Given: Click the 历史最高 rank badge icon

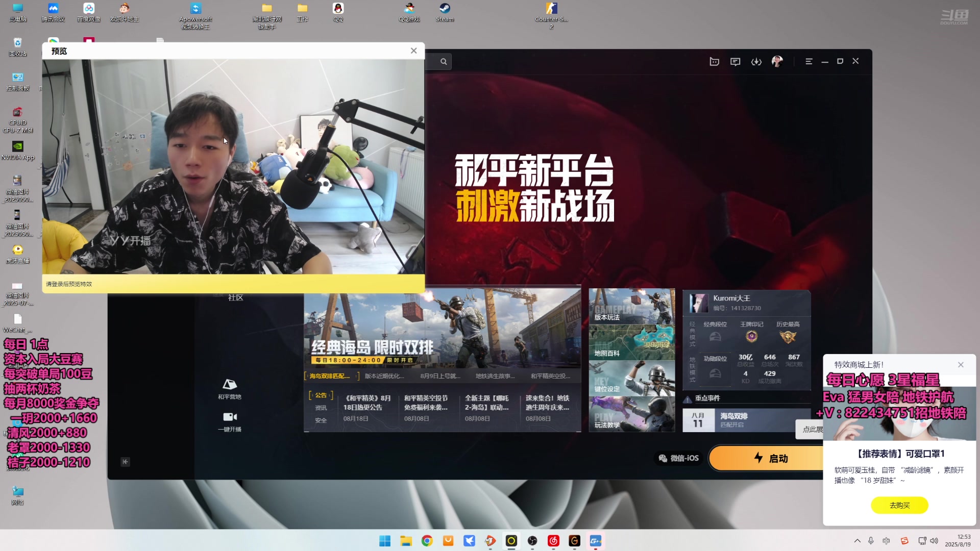Looking at the screenshot, I should [788, 337].
